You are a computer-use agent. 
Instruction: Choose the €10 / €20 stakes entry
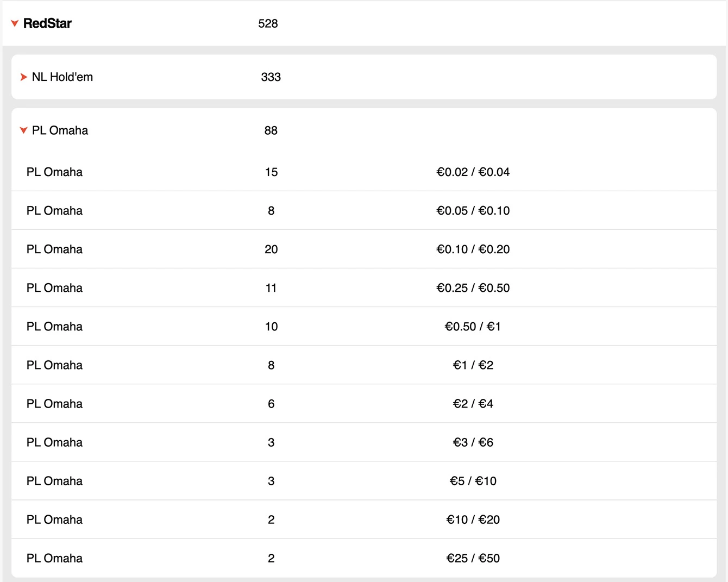(x=473, y=520)
